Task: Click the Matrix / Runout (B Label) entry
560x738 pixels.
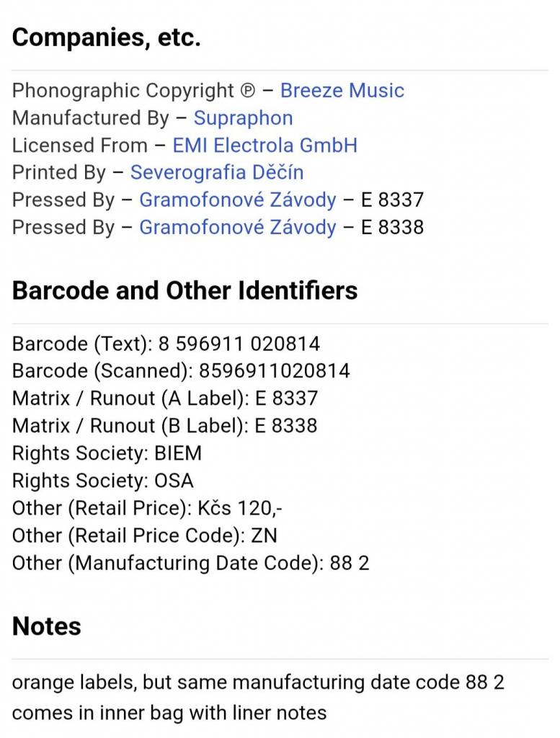Action: click(x=164, y=426)
